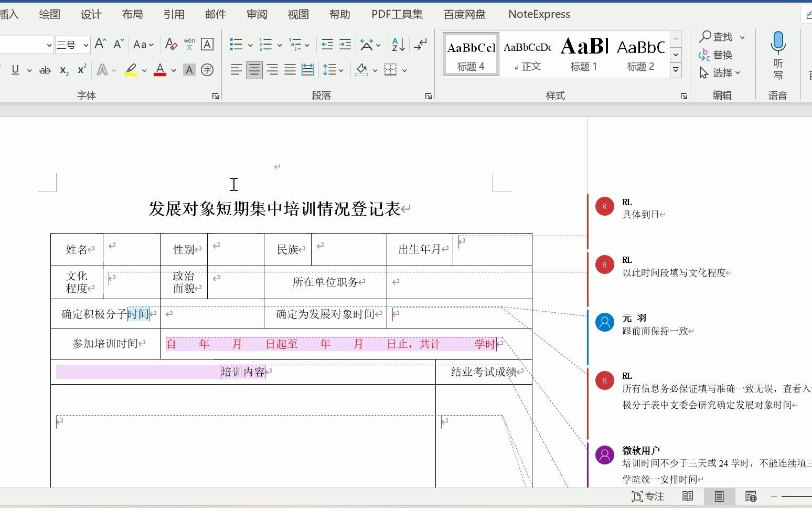Apply red font color
Viewport: 812px width, 508px height.
tap(160, 70)
